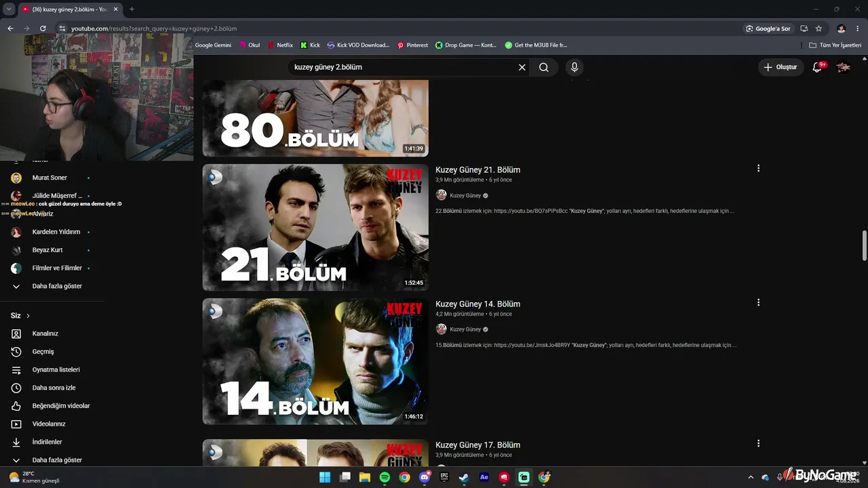This screenshot has height=488, width=868.
Task: Open Kuzey Güney channel avatar under 21. Bölüm
Action: click(x=441, y=195)
